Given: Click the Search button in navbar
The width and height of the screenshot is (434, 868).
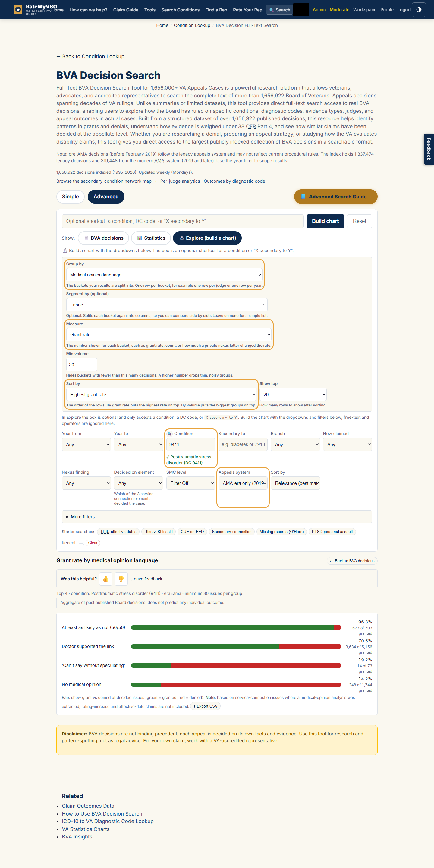Looking at the screenshot, I should 279,10.
